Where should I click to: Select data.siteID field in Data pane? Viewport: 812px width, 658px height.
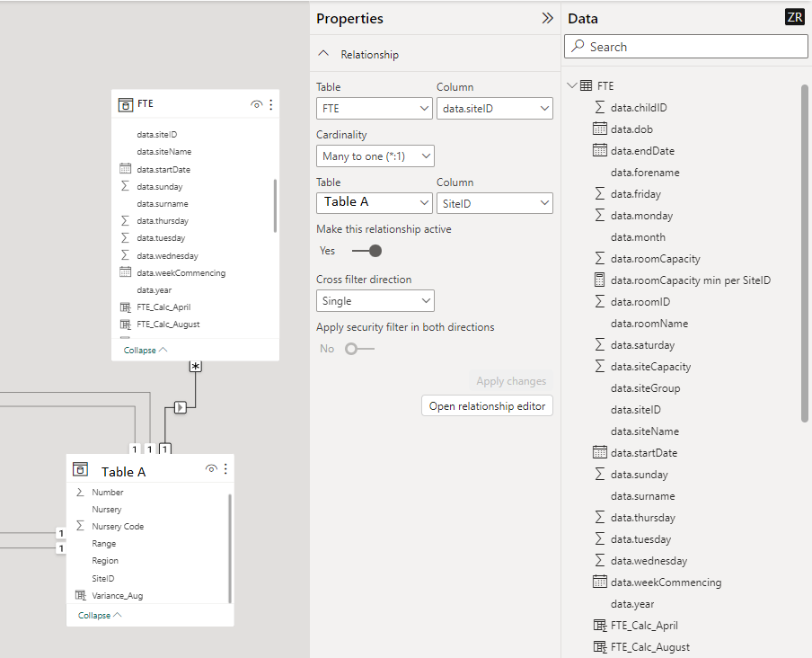(x=635, y=409)
